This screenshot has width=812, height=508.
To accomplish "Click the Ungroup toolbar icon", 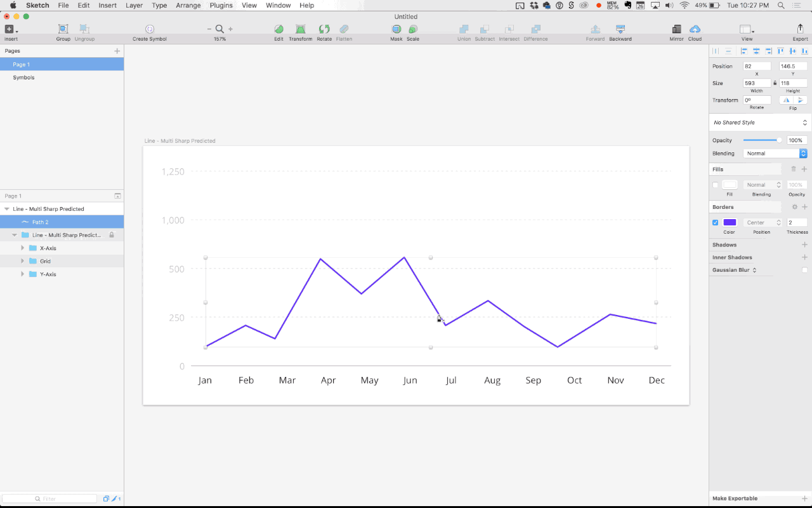I will tap(84, 29).
